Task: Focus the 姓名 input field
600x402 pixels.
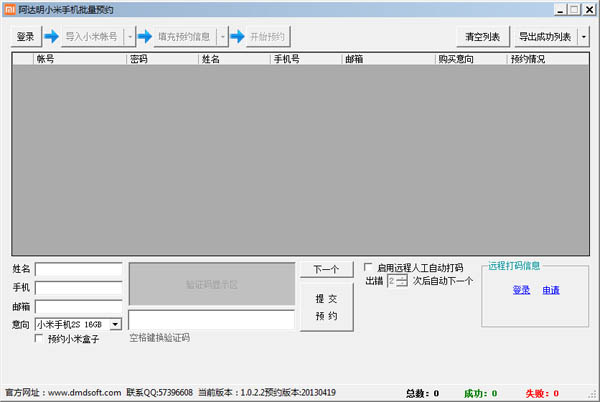Action: 78,269
